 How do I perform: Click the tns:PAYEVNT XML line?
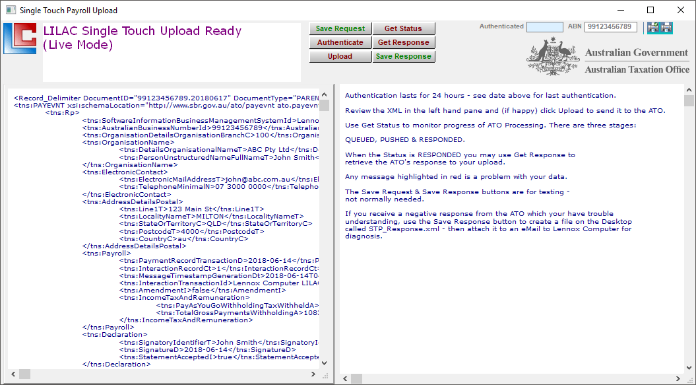[x=166, y=106]
